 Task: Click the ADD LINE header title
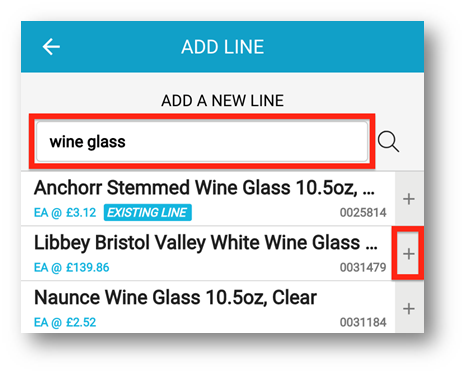click(223, 47)
